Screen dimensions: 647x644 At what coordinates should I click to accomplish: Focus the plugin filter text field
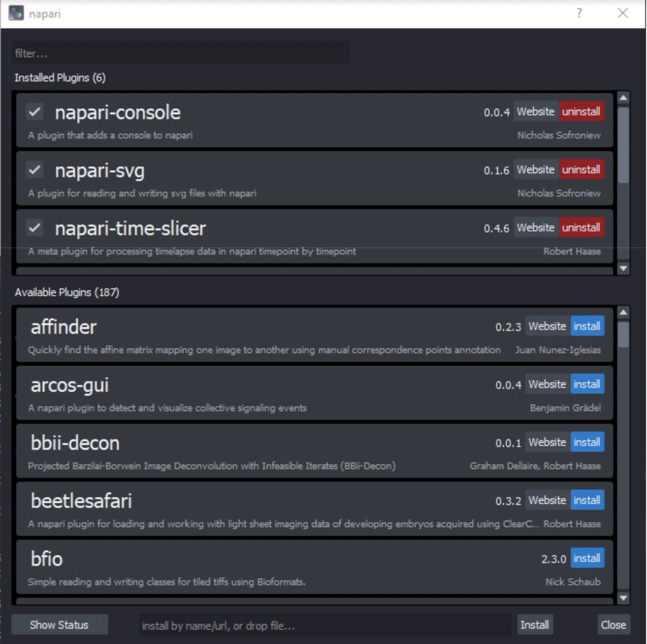181,53
